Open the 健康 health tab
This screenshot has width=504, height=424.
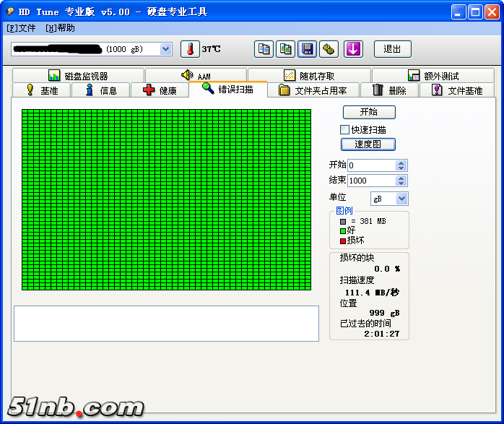coord(160,90)
